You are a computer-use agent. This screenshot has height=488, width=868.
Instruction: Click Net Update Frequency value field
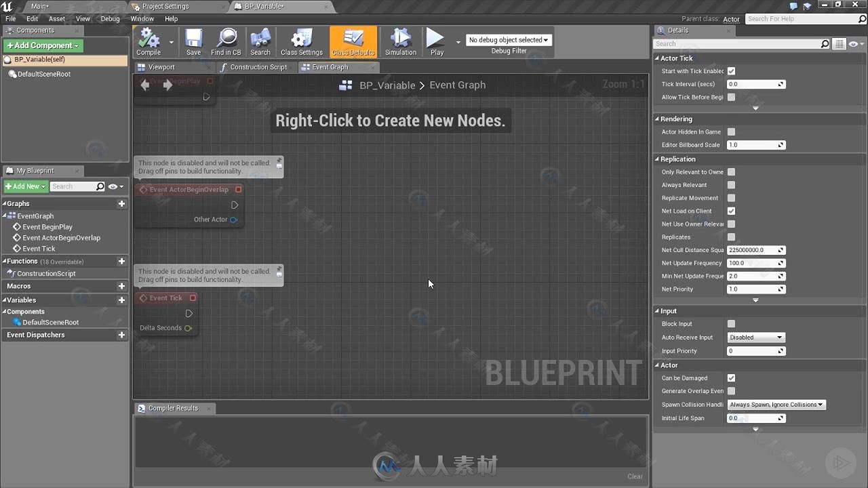coord(755,263)
